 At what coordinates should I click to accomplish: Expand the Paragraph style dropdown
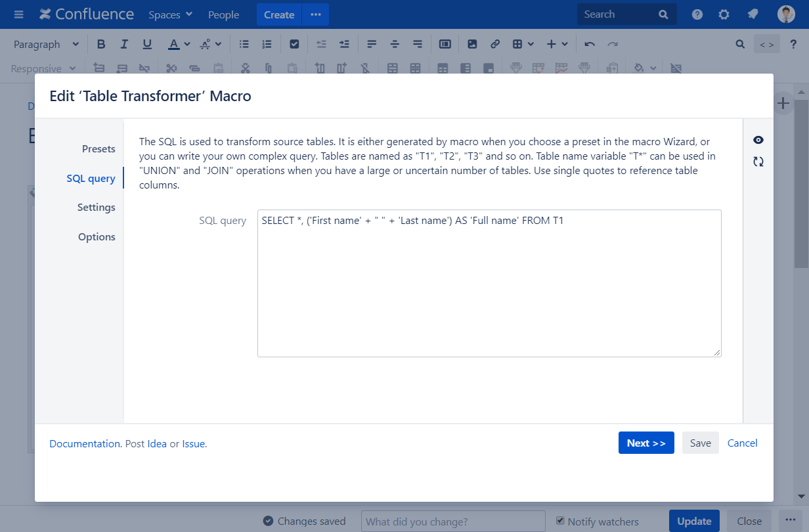click(46, 44)
